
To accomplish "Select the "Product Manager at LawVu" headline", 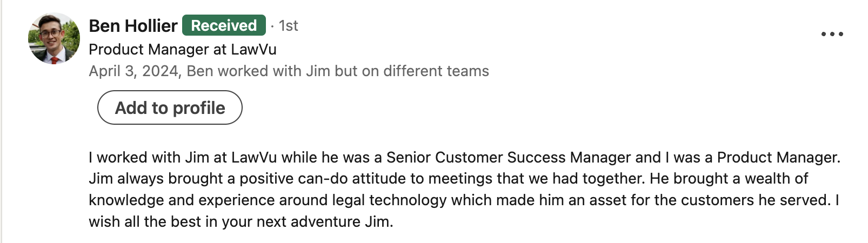I will point(183,49).
